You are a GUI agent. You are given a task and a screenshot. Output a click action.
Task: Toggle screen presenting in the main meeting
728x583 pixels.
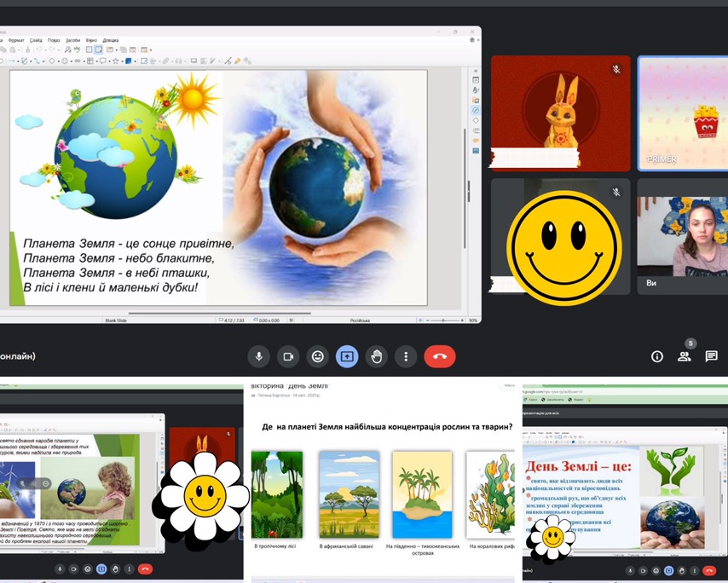click(347, 356)
